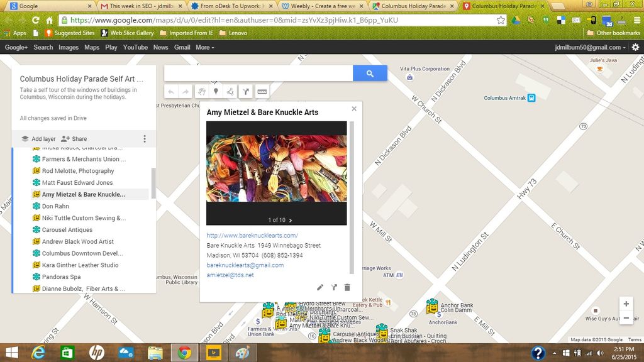Switch to This week in SEO tab
Viewport: 644px width, 362px height.
click(x=142, y=6)
